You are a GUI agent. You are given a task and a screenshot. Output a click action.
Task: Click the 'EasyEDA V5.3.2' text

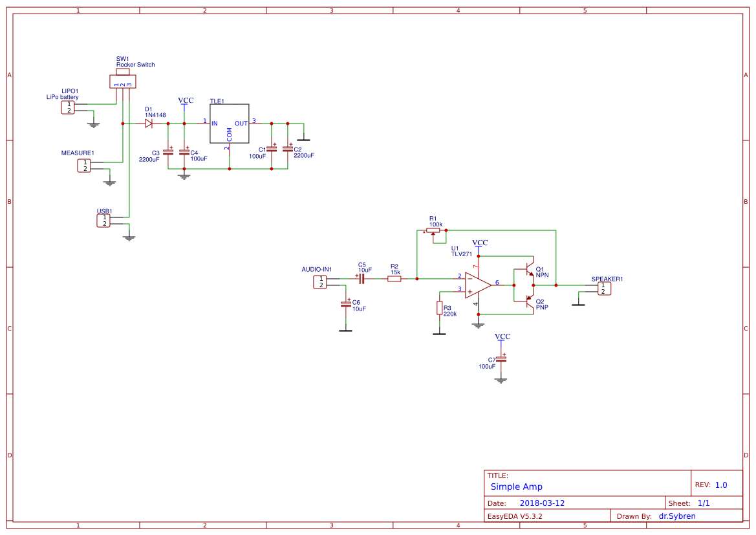coord(515,516)
